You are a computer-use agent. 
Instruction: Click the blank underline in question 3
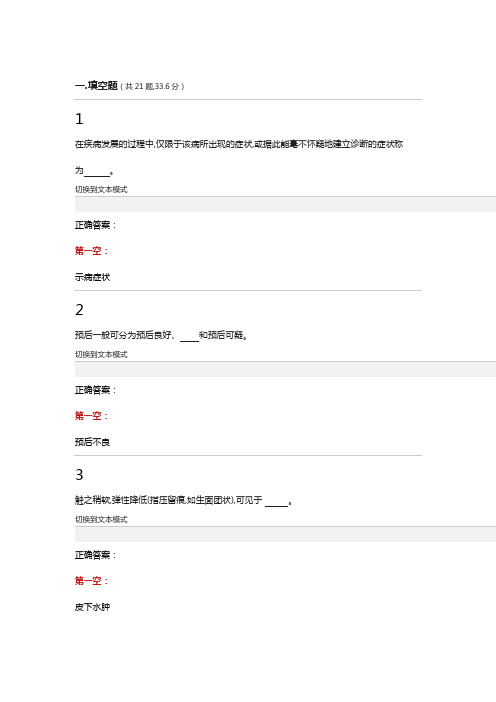(276, 505)
